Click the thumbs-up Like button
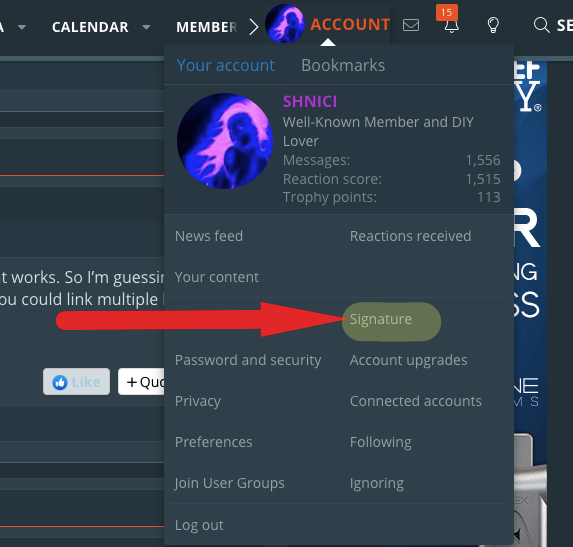573x547 pixels. coord(76,381)
